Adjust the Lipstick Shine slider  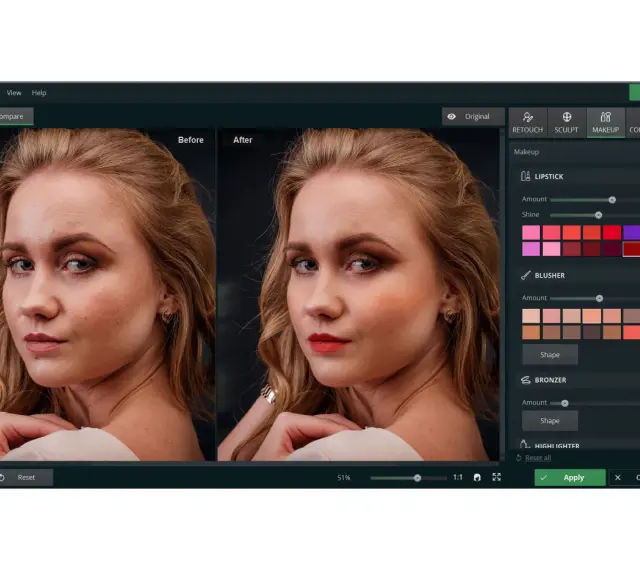[x=598, y=215]
